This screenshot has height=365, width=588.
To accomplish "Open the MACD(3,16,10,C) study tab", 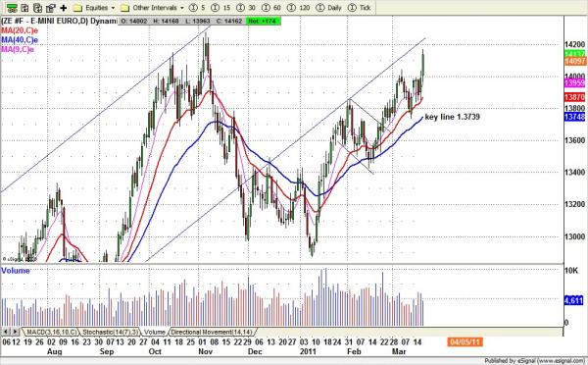I will coord(51,332).
